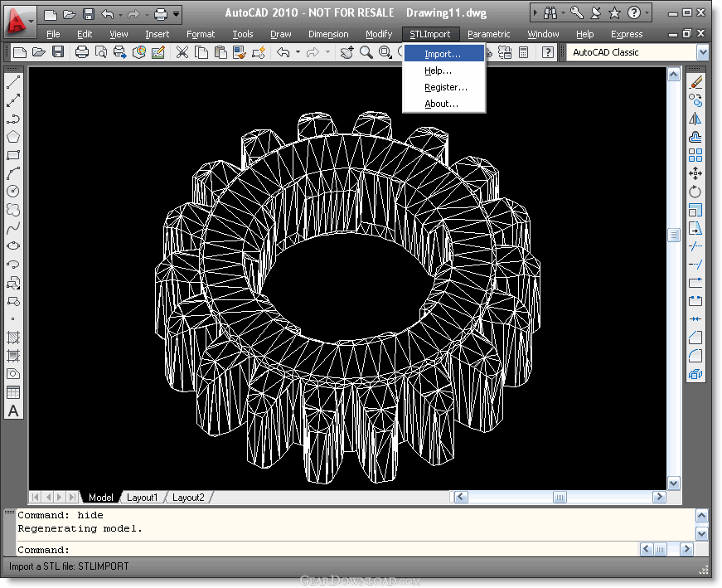
Task: Select the Ellipse draw tool
Action: pyautogui.click(x=13, y=245)
